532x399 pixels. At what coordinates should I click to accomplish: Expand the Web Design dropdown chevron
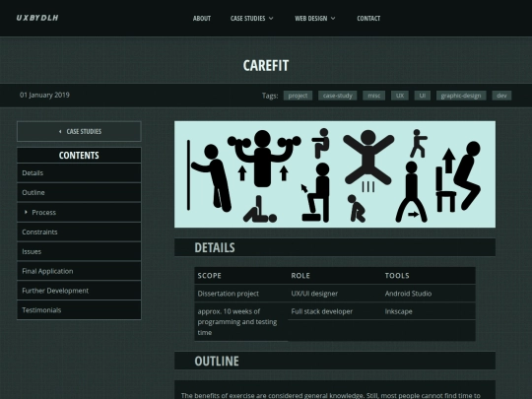click(x=333, y=19)
